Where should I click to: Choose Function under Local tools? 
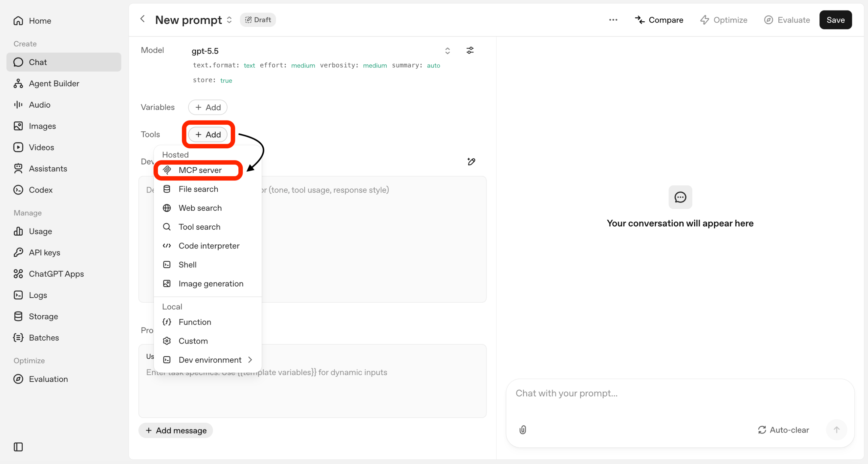(207, 322)
